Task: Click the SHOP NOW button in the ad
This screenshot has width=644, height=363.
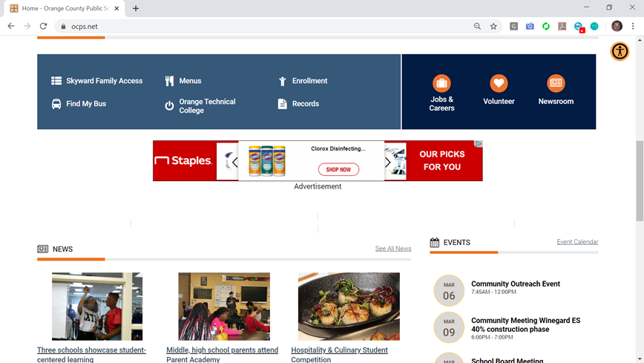Action: (x=338, y=169)
